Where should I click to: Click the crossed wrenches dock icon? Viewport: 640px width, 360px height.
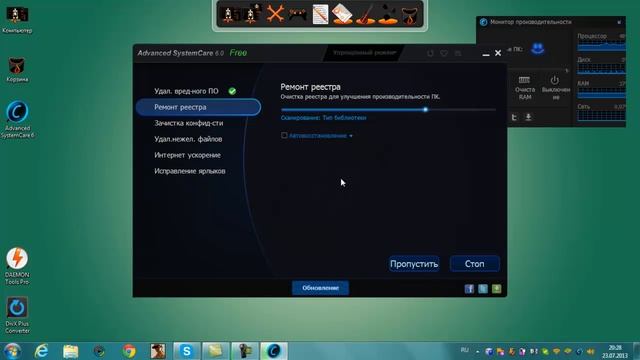275,14
